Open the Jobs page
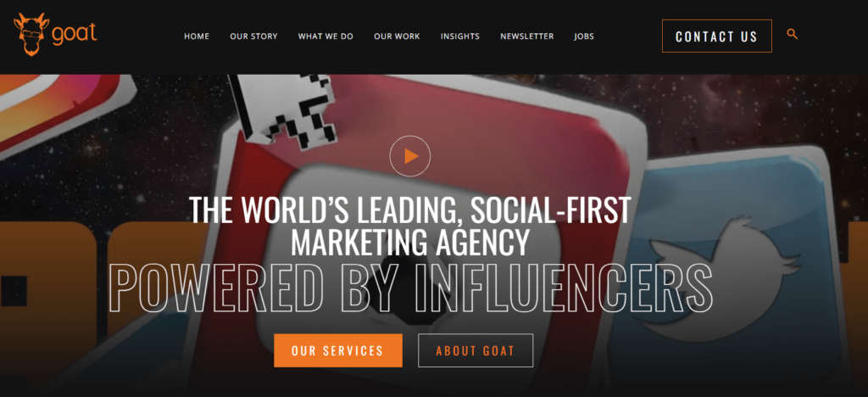The width and height of the screenshot is (868, 397). tap(584, 36)
